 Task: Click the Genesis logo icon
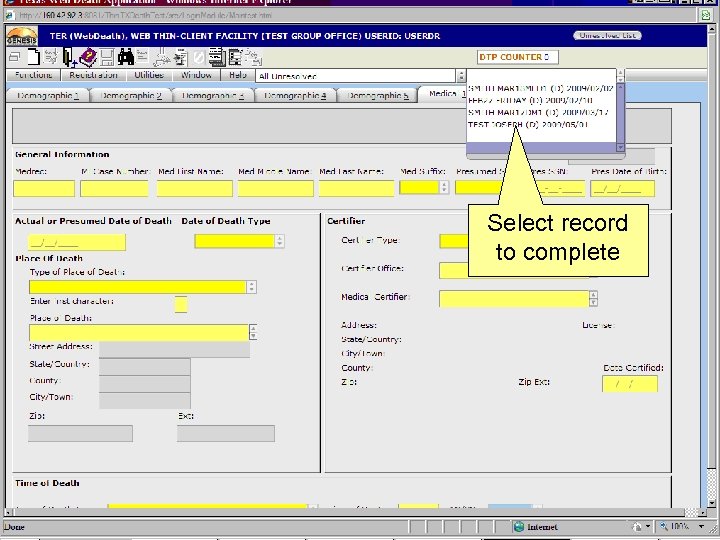(x=22, y=36)
